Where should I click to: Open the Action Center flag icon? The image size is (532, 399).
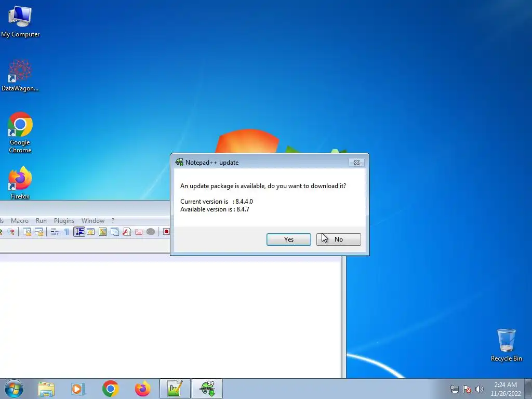click(467, 389)
